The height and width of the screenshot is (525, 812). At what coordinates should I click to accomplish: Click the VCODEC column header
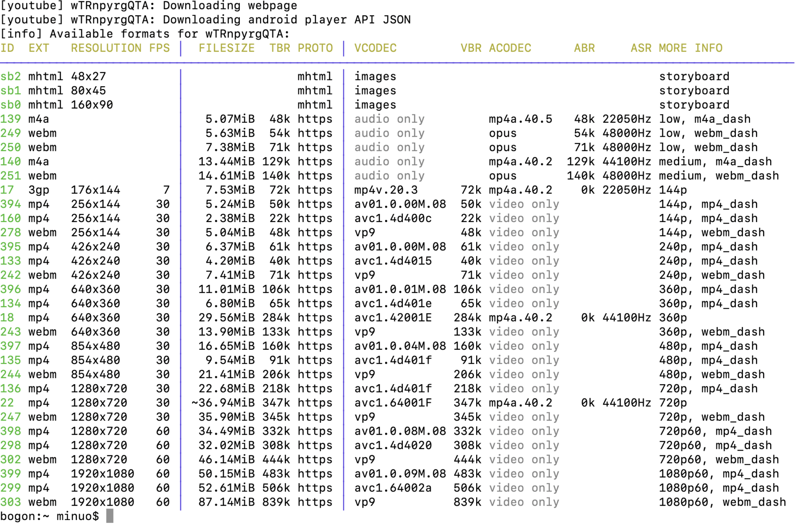click(375, 48)
